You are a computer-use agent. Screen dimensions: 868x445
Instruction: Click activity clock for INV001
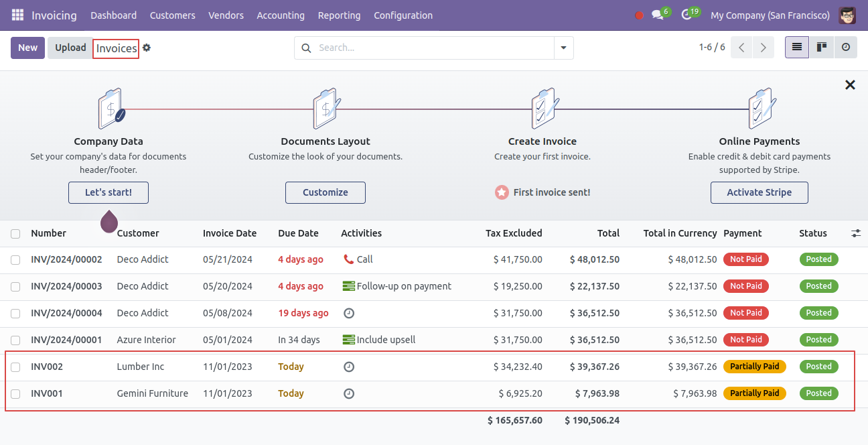tap(348, 393)
